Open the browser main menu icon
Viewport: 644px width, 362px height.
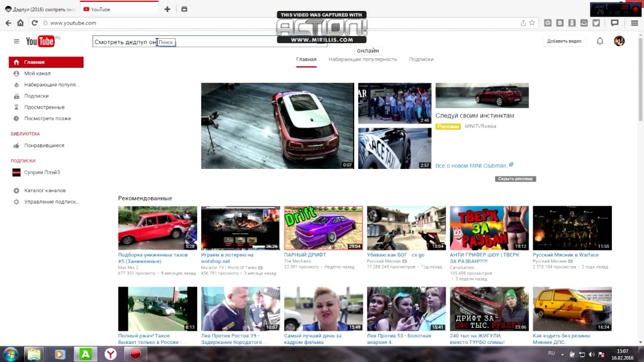tap(634, 23)
